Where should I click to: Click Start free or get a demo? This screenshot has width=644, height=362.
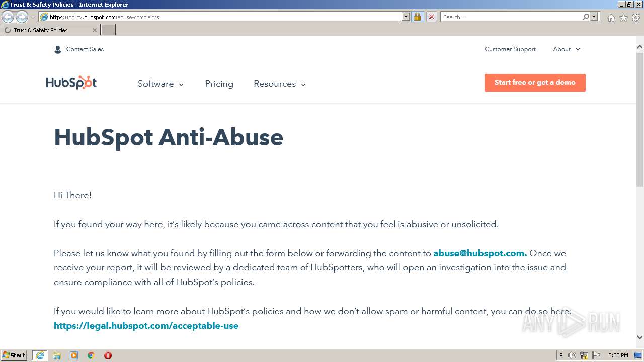click(x=535, y=83)
